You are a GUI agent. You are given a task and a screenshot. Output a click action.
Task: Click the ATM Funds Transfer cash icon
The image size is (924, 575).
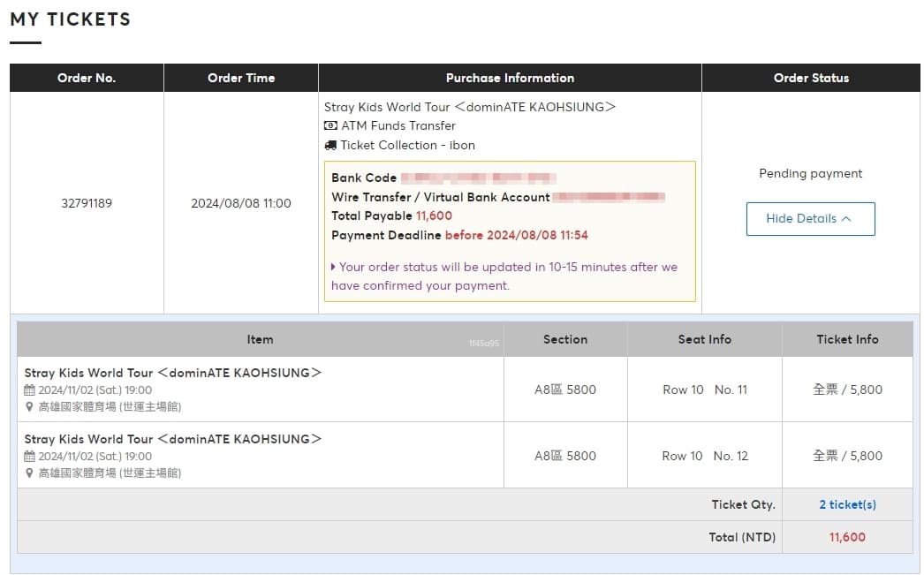[x=330, y=126]
